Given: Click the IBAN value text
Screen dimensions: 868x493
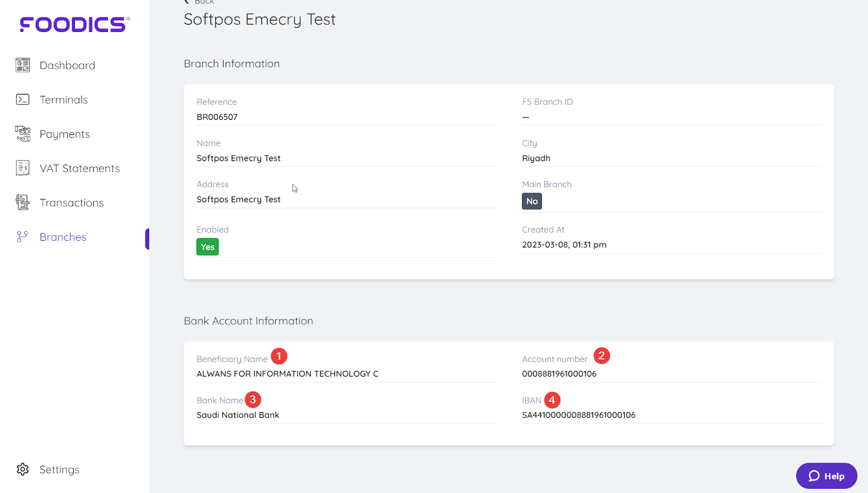Looking at the screenshot, I should pyautogui.click(x=578, y=415).
